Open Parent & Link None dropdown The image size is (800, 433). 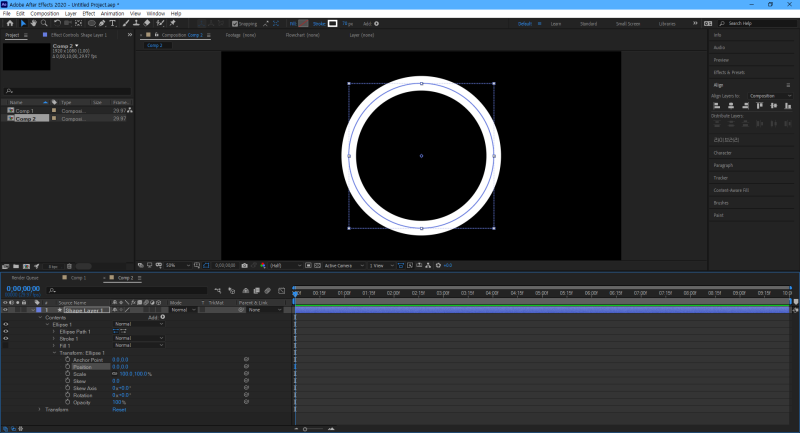[265, 310]
